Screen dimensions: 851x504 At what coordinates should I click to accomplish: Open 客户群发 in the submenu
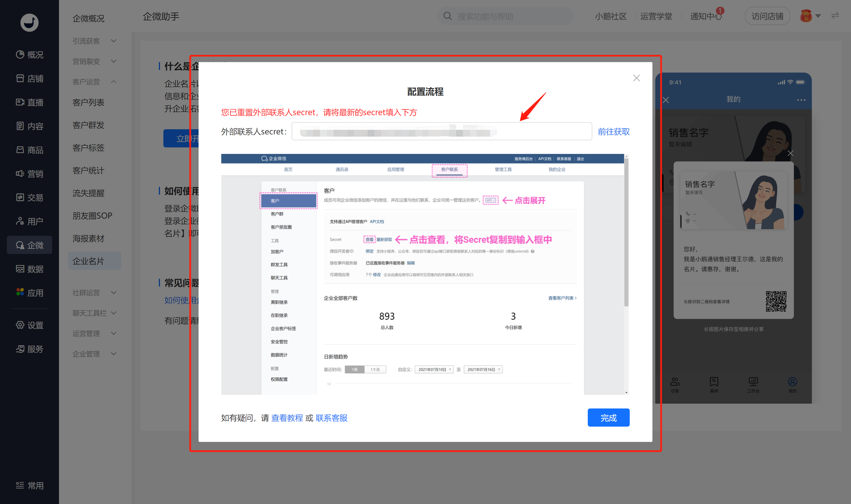(89, 125)
